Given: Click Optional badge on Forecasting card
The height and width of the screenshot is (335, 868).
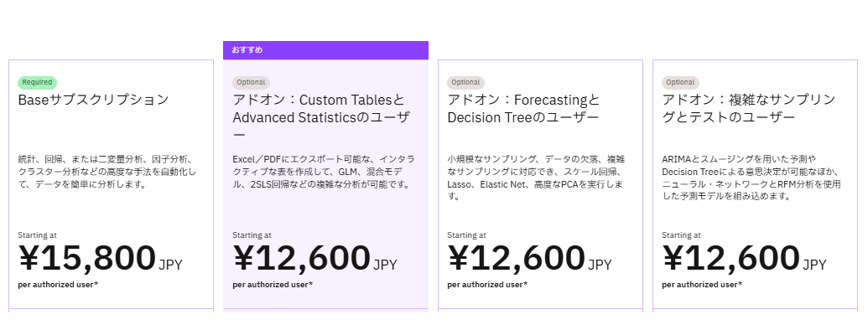Looking at the screenshot, I should pos(465,82).
